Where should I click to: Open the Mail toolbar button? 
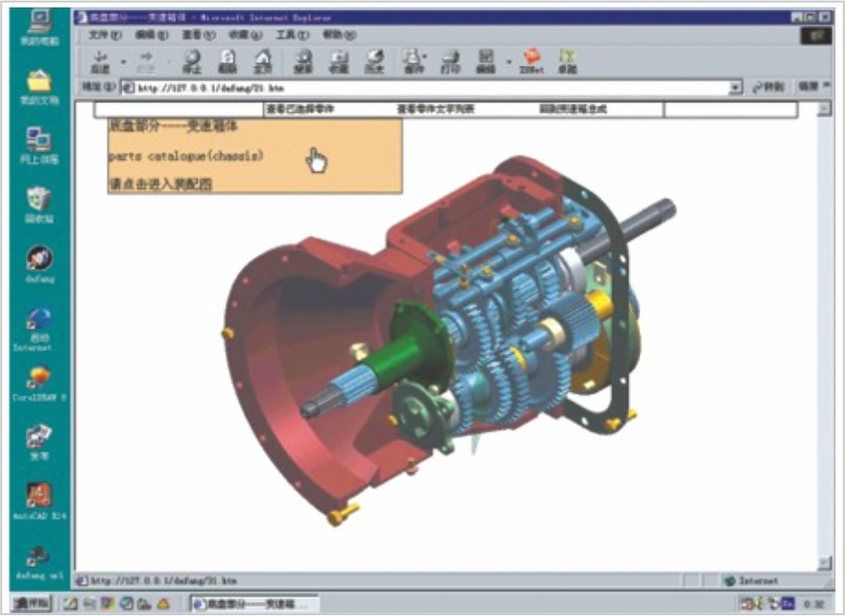point(413,61)
